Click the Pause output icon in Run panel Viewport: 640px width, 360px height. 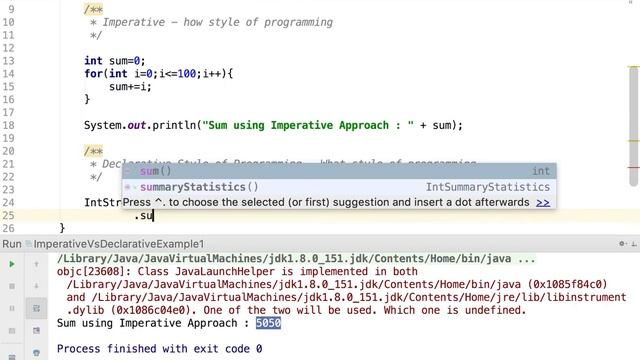pos(12,308)
